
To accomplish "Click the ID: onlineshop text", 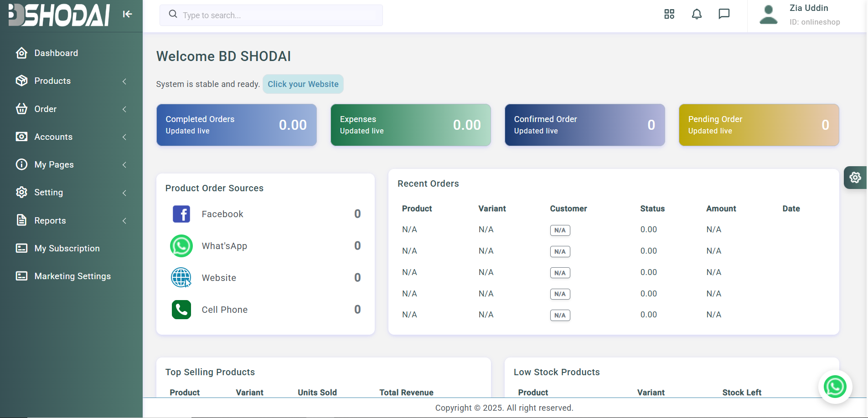I will pos(815,22).
